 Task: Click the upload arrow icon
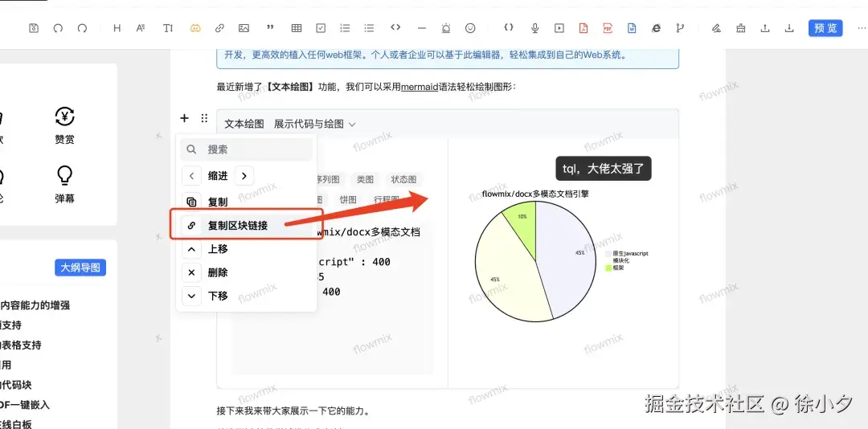tap(765, 27)
